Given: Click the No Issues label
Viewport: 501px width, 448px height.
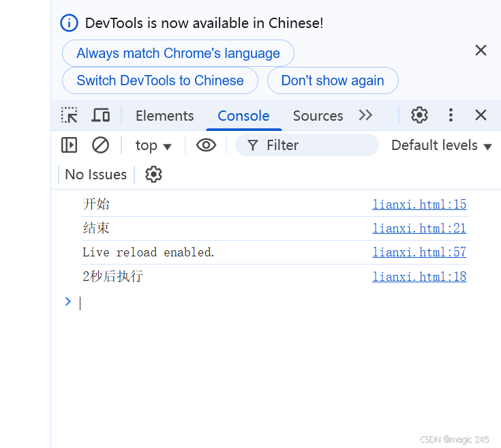Looking at the screenshot, I should pyautogui.click(x=96, y=175).
